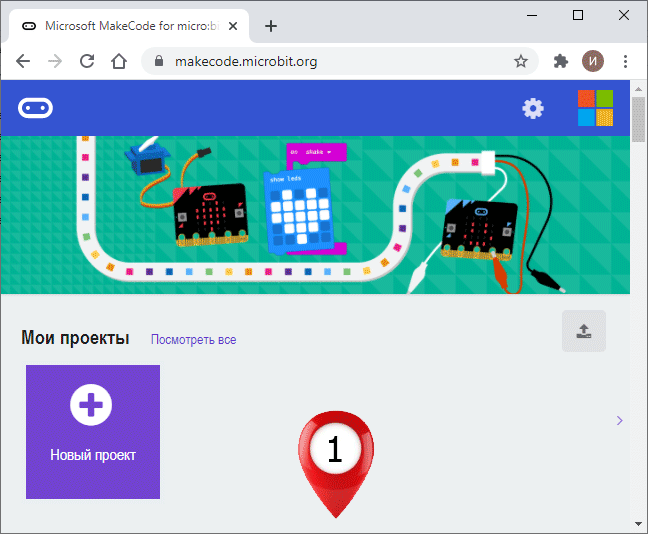The height and width of the screenshot is (534, 648).
Task: Minimize the browser window
Action: point(532,15)
